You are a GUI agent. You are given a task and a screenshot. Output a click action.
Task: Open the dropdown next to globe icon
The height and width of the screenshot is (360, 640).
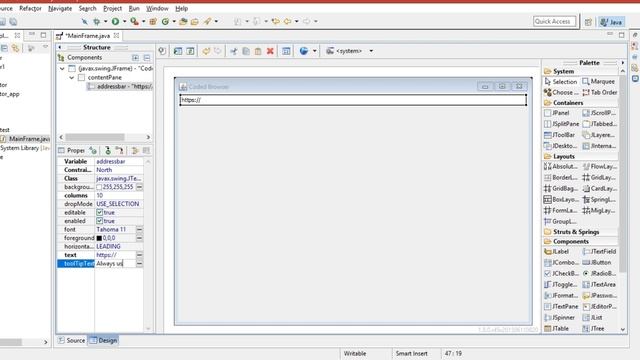pyautogui.click(x=314, y=51)
